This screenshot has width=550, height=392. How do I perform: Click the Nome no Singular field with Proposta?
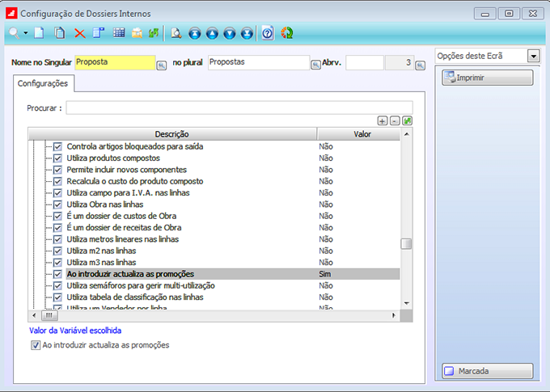[x=115, y=62]
